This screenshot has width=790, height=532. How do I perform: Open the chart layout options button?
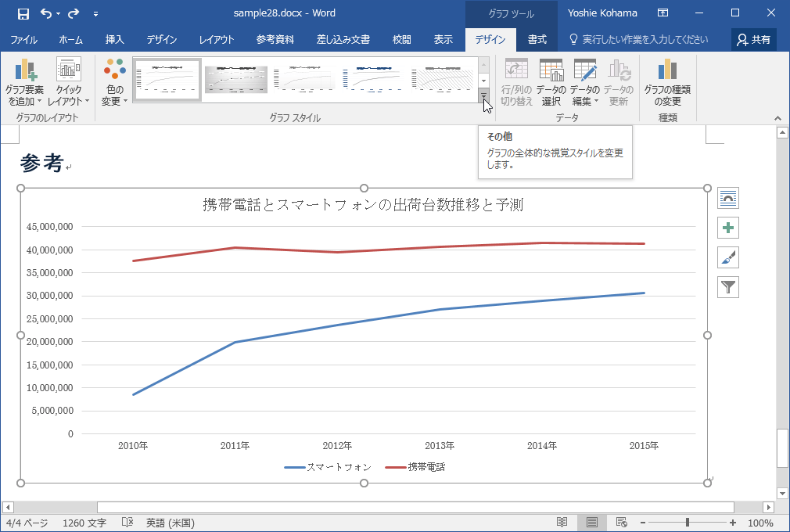coord(728,198)
